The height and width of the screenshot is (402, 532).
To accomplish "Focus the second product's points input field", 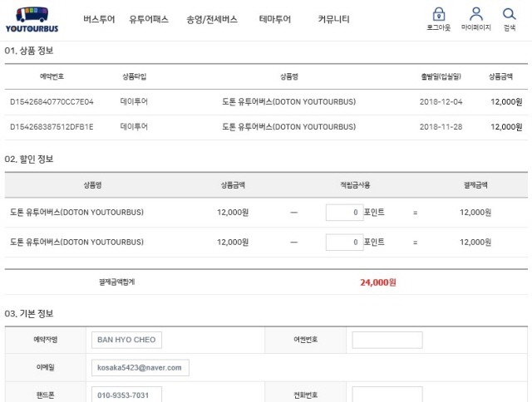I will click(344, 242).
